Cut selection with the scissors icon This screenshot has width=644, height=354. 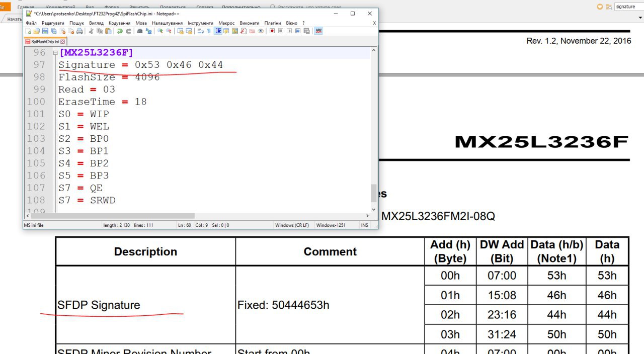coord(92,31)
